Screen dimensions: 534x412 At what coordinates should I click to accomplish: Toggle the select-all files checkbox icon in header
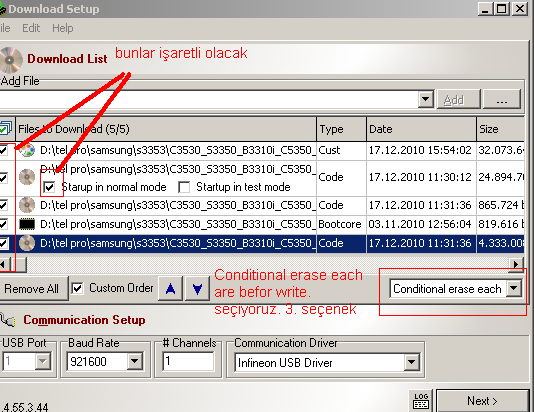coord(5,129)
